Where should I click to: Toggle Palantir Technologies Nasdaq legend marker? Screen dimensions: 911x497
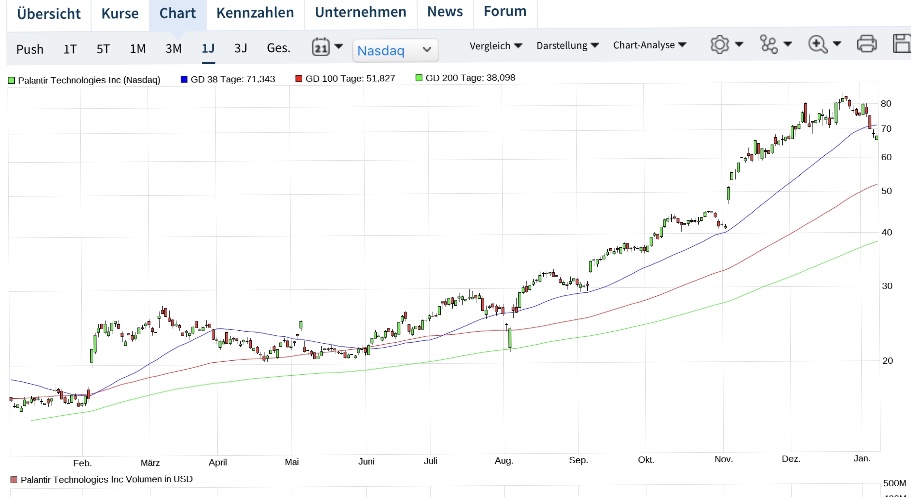click(x=12, y=79)
